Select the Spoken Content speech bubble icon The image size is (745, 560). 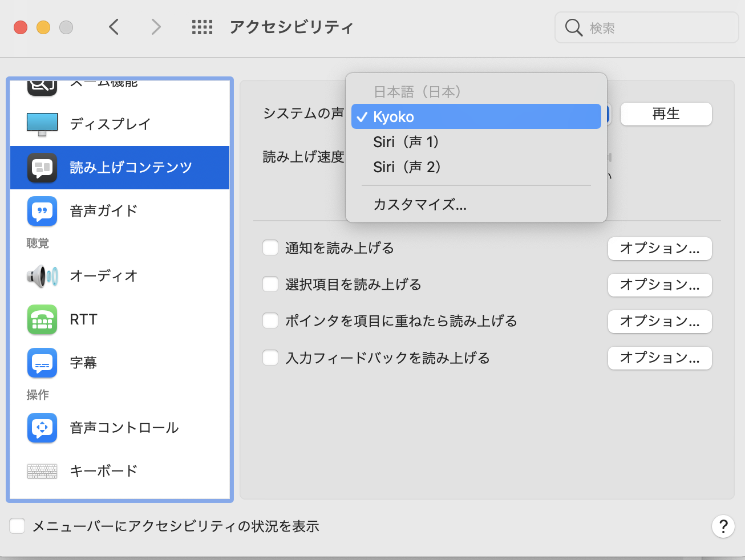pyautogui.click(x=42, y=168)
